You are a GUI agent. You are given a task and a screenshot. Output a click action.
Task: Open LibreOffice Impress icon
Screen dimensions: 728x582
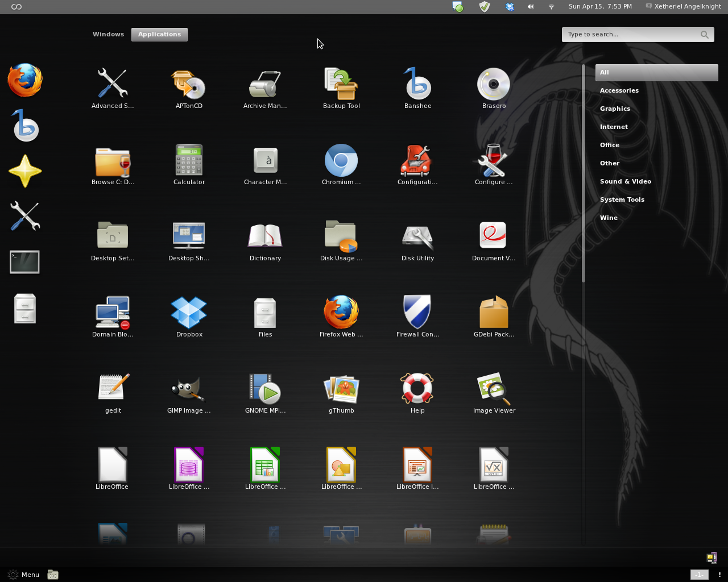point(417,464)
